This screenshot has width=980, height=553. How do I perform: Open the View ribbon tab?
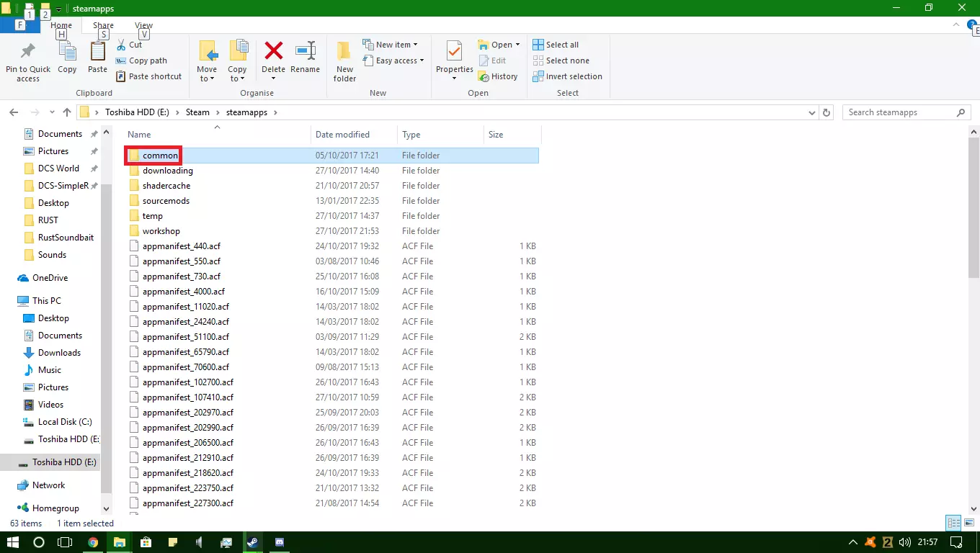(143, 25)
